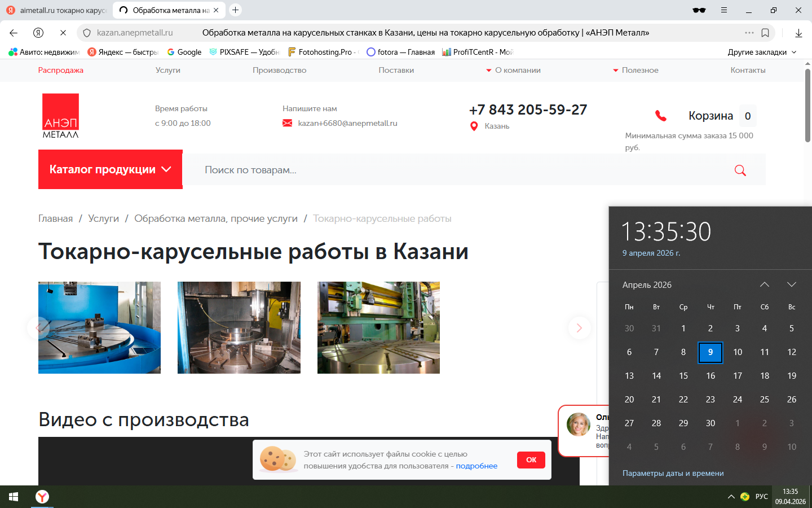Show previous gallery photos with left arrow
Screen dimensions: 812x508
click(38, 328)
